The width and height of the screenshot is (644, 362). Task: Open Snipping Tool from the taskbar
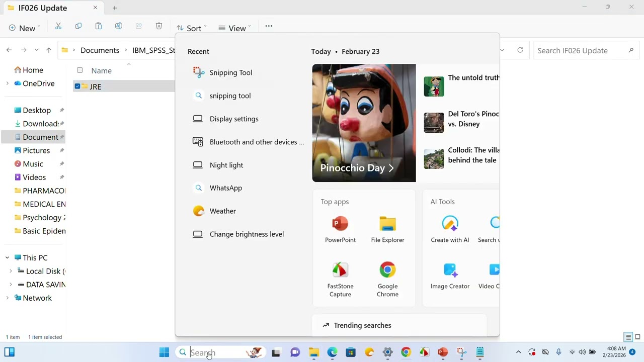(x=461, y=352)
